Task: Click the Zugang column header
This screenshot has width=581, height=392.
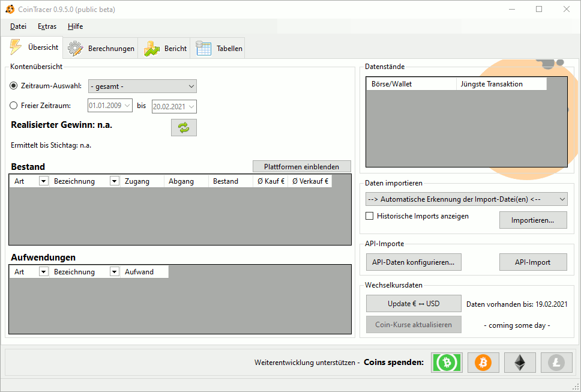Action: [142, 181]
